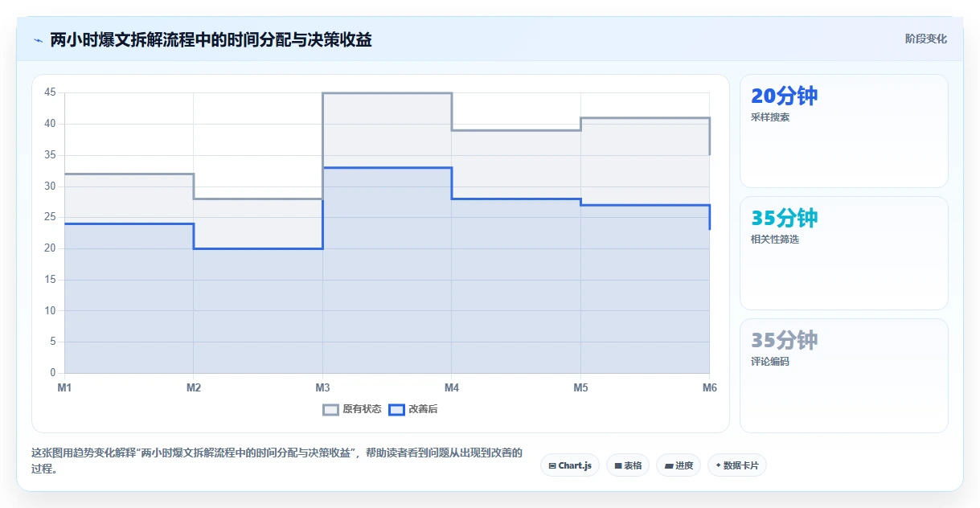The height and width of the screenshot is (508, 980).
Task: Select the 数据卡片 tag chip
Action: point(737,465)
